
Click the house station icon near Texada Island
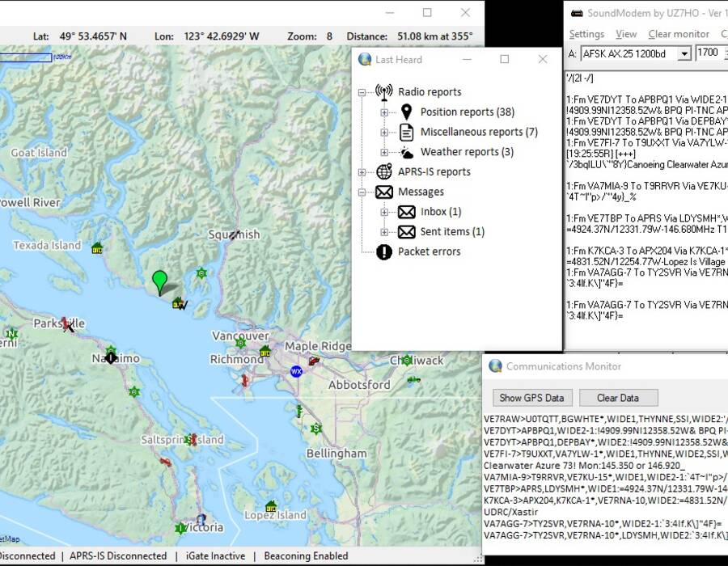97,247
